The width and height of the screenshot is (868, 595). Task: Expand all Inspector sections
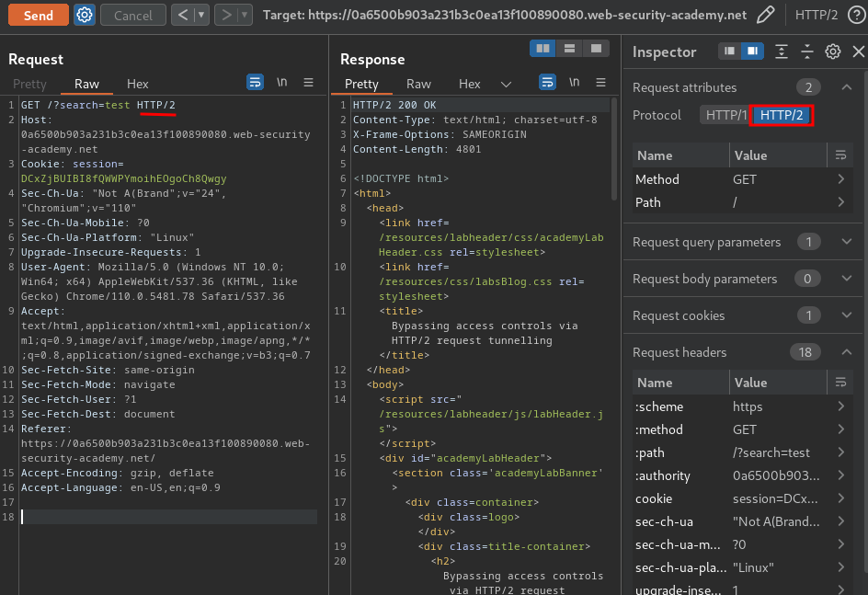(x=781, y=51)
